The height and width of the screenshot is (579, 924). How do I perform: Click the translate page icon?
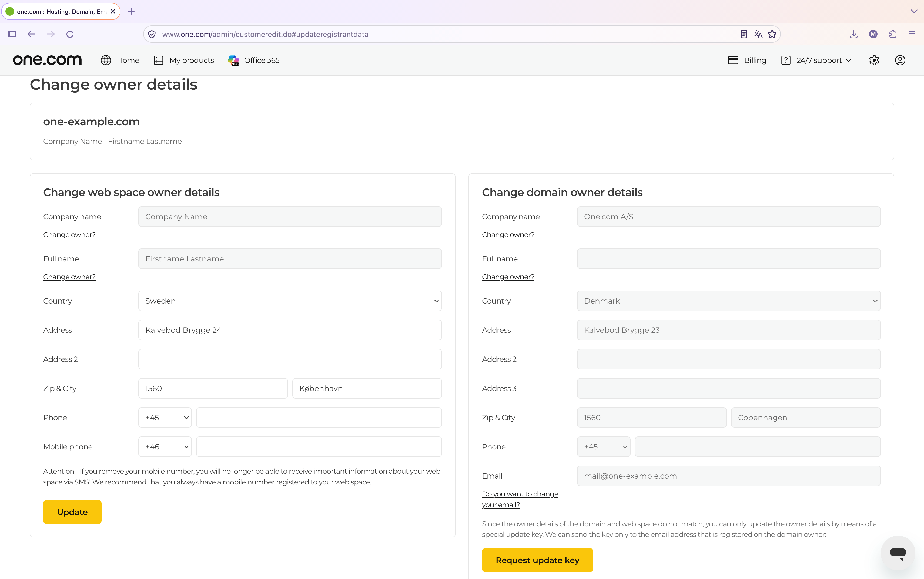tap(758, 34)
